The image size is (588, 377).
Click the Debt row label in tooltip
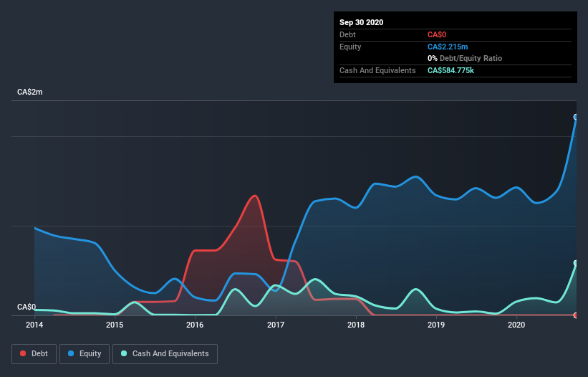point(347,35)
